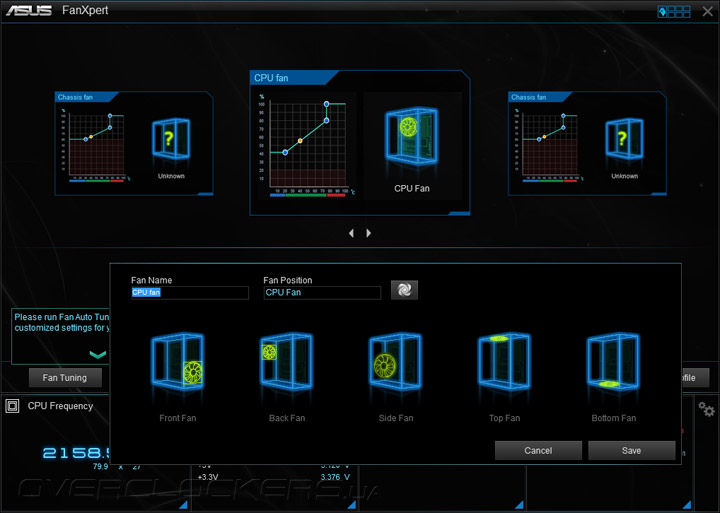Show the previous fan with left arrow

click(x=351, y=233)
